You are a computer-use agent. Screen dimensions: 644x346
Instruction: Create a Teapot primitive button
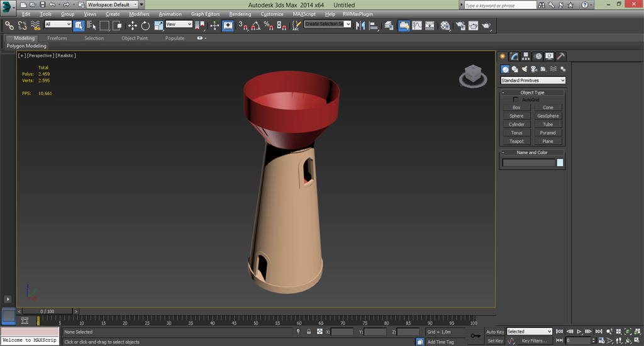coord(516,141)
